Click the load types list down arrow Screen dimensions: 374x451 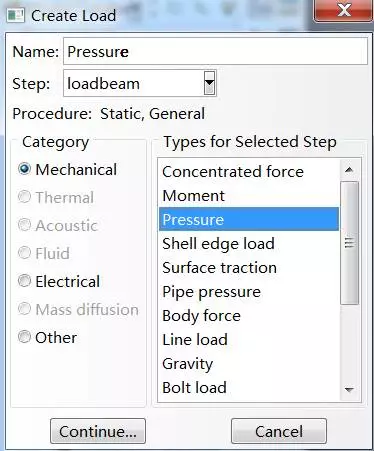tap(349, 390)
